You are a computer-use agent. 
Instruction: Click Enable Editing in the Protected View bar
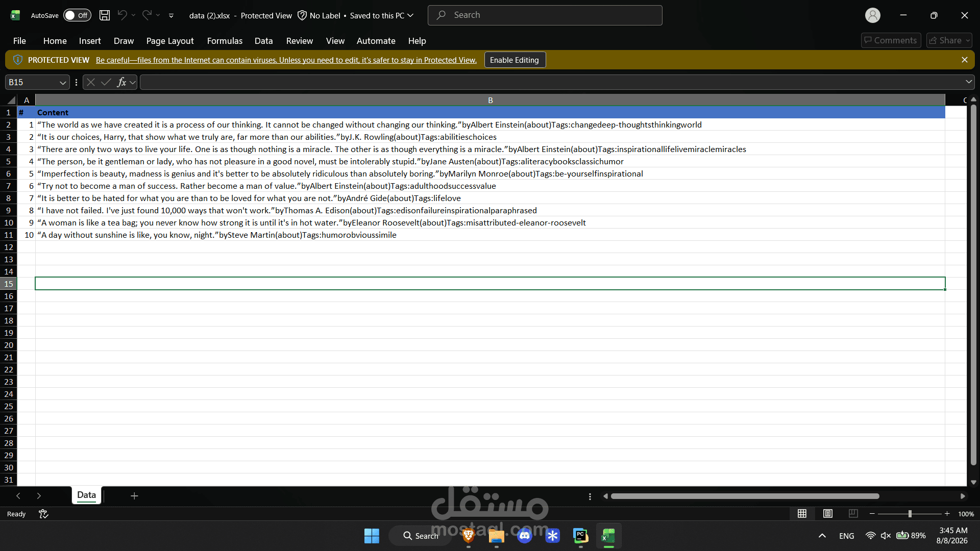tap(514, 60)
